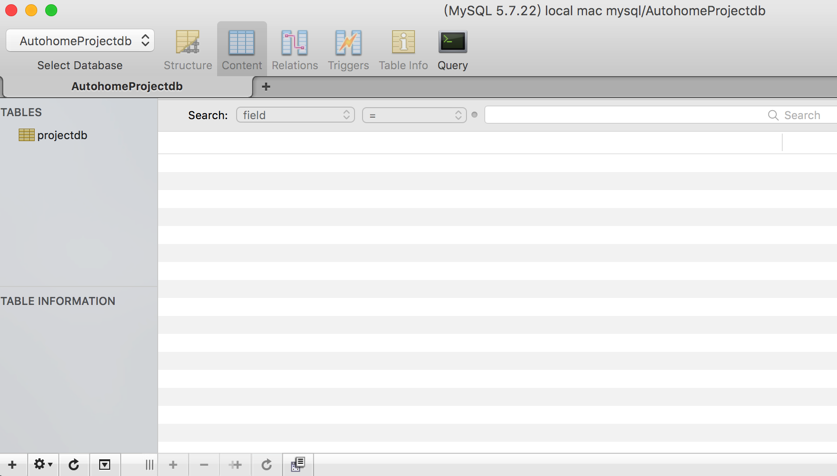Select the AutohomeProjectdb connection tab
The image size is (837, 476).
click(127, 86)
